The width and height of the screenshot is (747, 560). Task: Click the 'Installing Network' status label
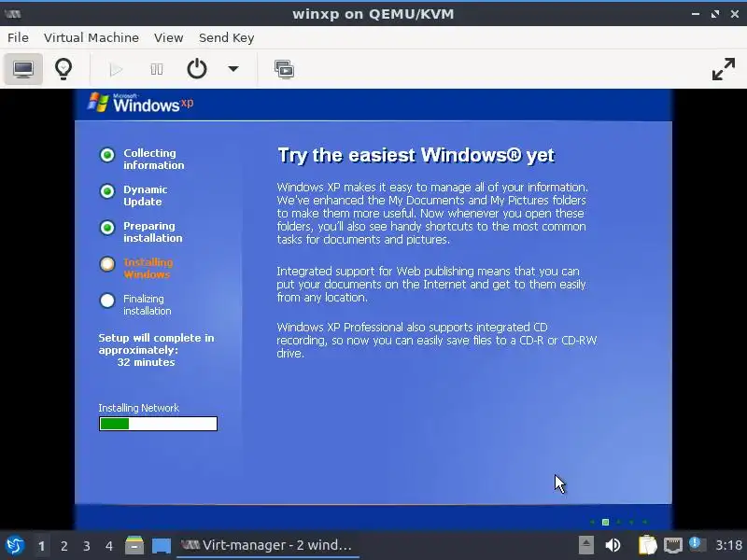138,408
